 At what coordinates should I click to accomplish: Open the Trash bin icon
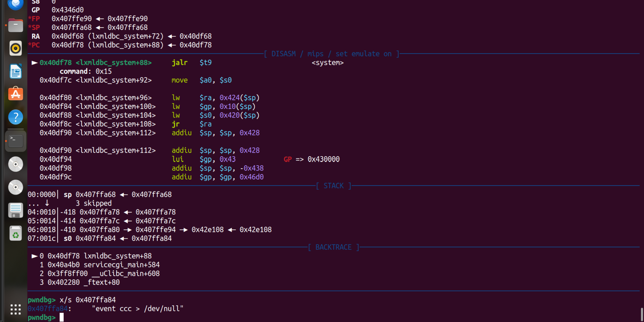tap(15, 234)
